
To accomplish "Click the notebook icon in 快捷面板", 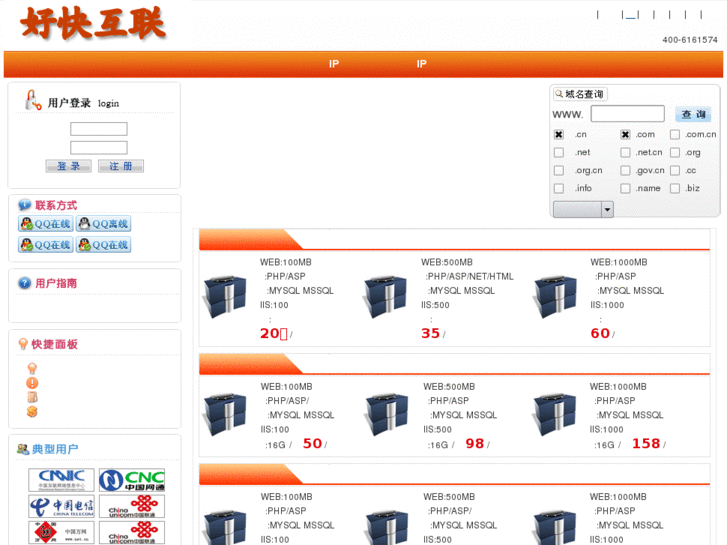I will [x=32, y=397].
